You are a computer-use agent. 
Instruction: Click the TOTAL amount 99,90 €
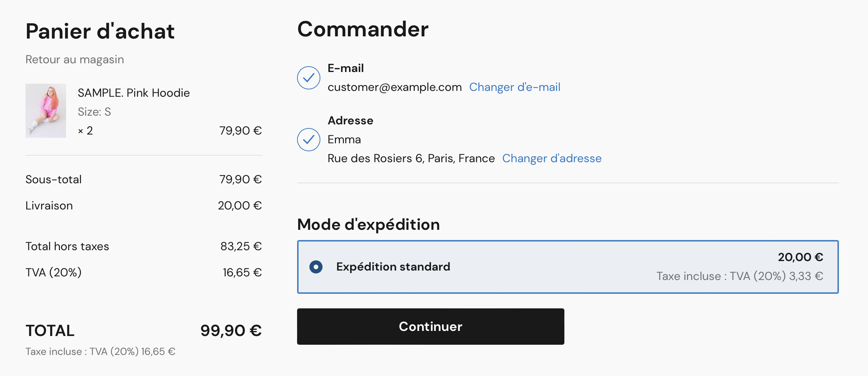tap(231, 331)
